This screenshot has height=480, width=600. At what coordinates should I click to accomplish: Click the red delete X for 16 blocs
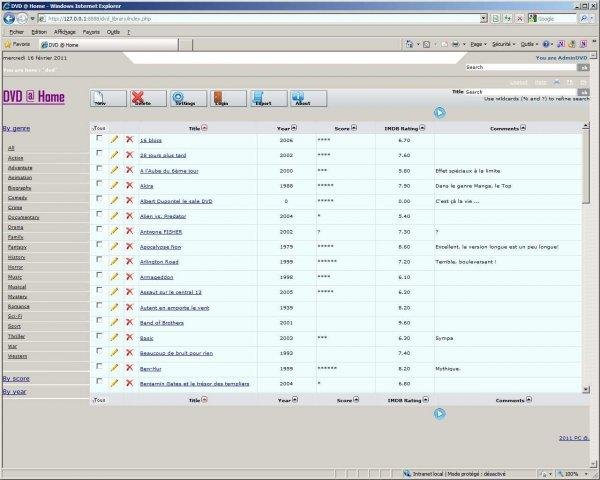point(130,139)
